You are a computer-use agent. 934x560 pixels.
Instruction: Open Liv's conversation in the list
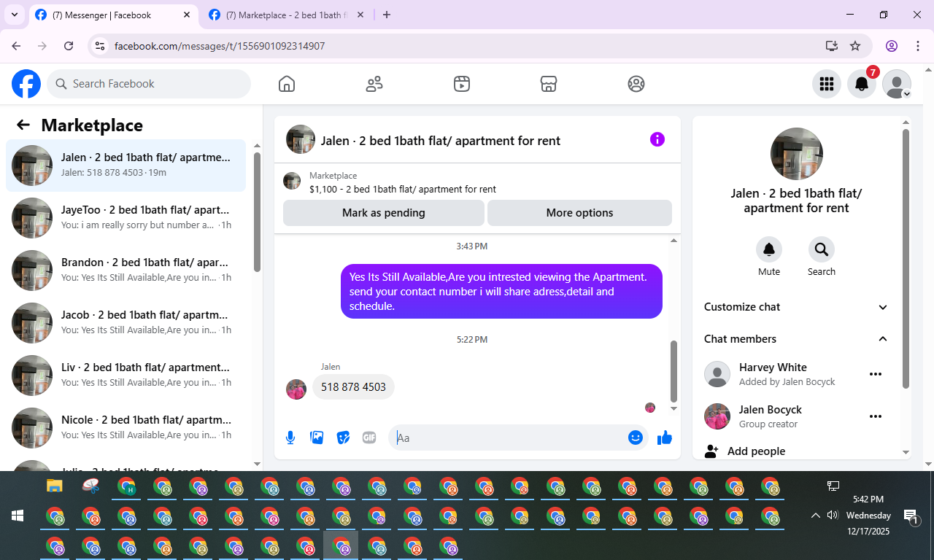(126, 376)
